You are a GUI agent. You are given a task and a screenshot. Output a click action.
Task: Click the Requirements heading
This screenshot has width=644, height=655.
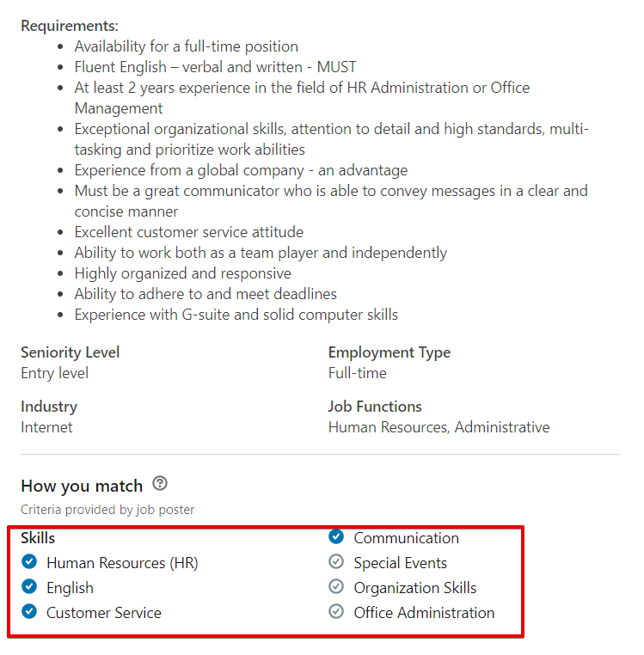click(70, 26)
